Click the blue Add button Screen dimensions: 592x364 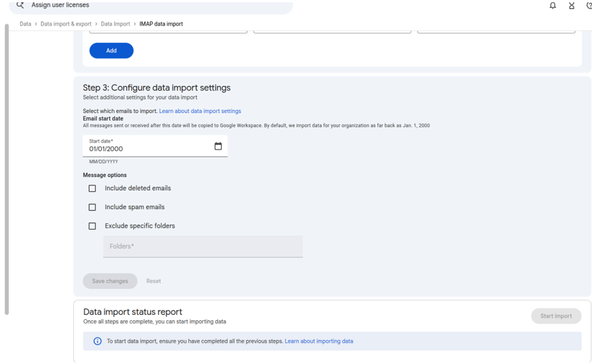[x=112, y=51]
